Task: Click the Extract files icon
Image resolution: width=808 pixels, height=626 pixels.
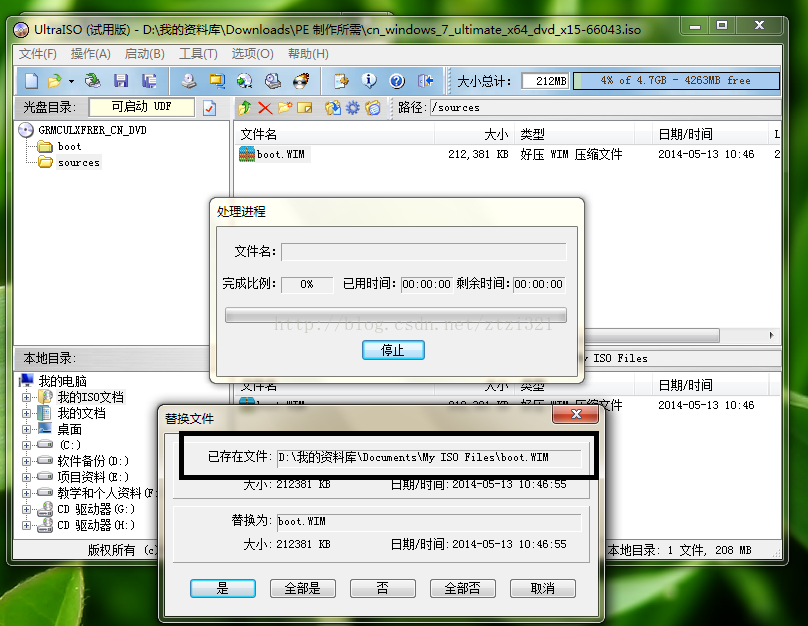Action: [333, 108]
